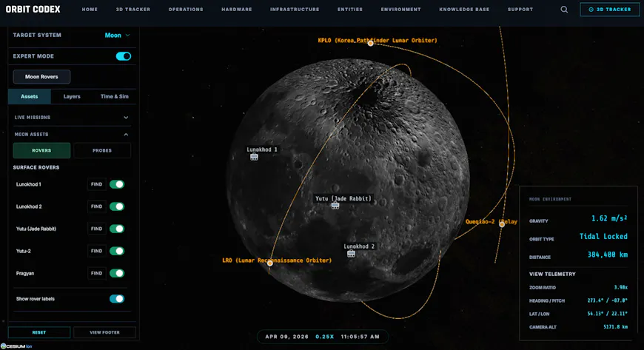Click the lat/lon telemetry value
This screenshot has width=644, height=350.
608,314
